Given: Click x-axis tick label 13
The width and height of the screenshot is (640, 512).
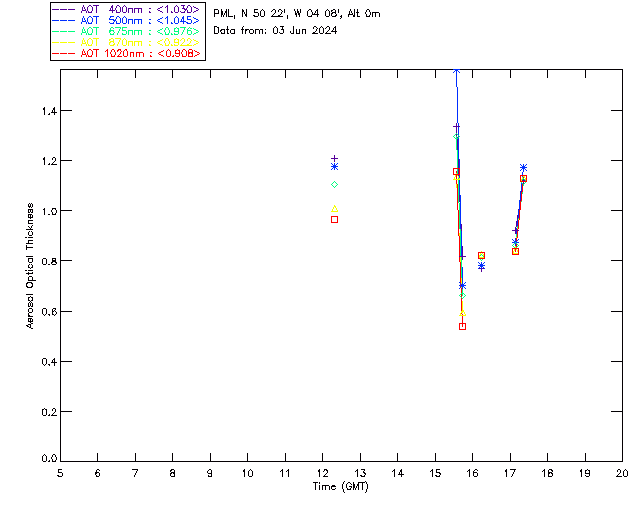Looking at the screenshot, I should (x=360, y=474).
